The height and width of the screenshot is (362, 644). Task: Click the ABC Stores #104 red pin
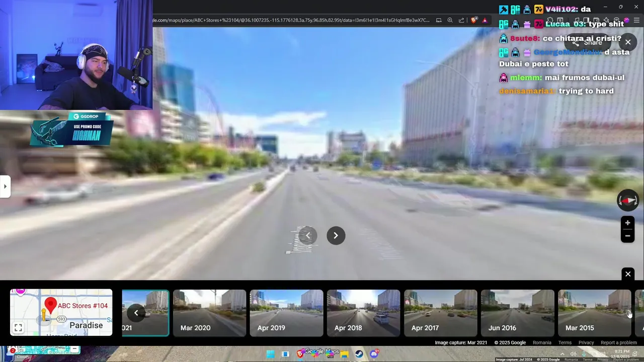pyautogui.click(x=50, y=305)
